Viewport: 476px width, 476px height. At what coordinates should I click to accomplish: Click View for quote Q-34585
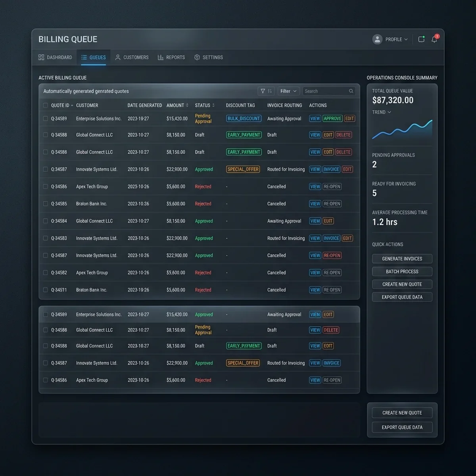pyautogui.click(x=315, y=204)
